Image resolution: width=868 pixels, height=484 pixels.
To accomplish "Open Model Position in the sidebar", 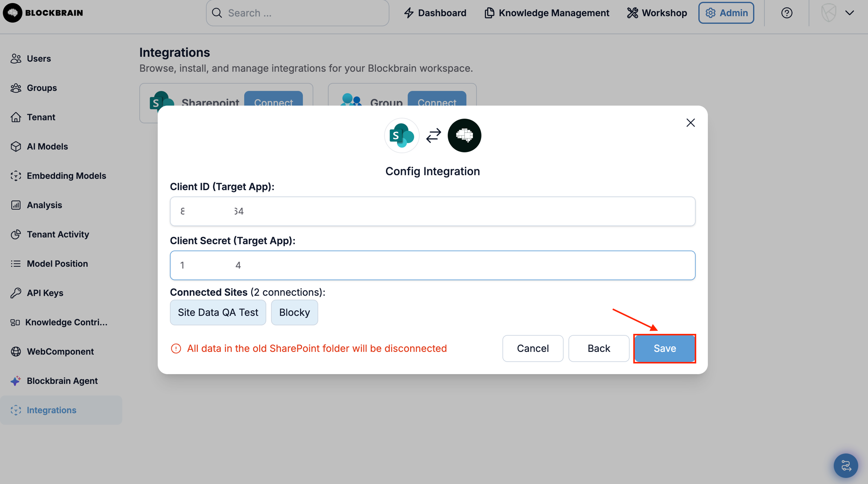I will [57, 263].
